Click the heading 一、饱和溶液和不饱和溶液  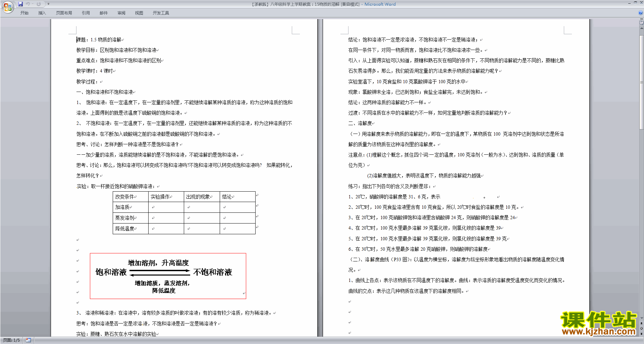[x=105, y=92]
